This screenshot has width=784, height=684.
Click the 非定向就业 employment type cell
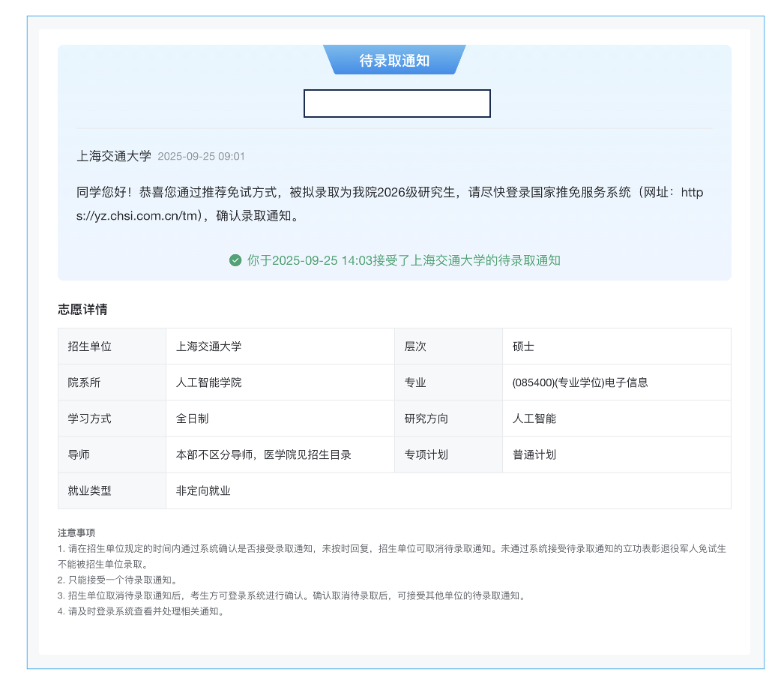click(204, 490)
